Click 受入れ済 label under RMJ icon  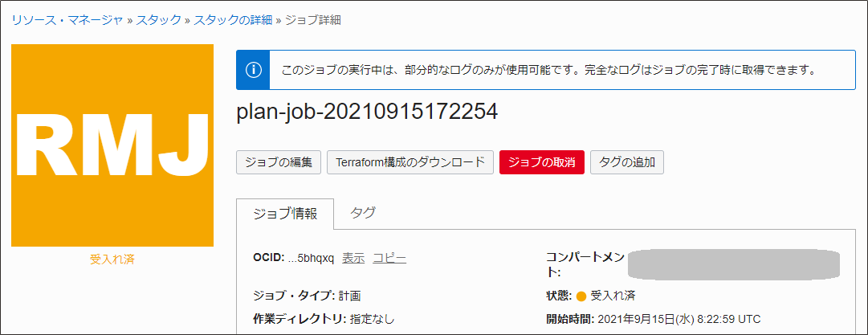[x=112, y=259]
